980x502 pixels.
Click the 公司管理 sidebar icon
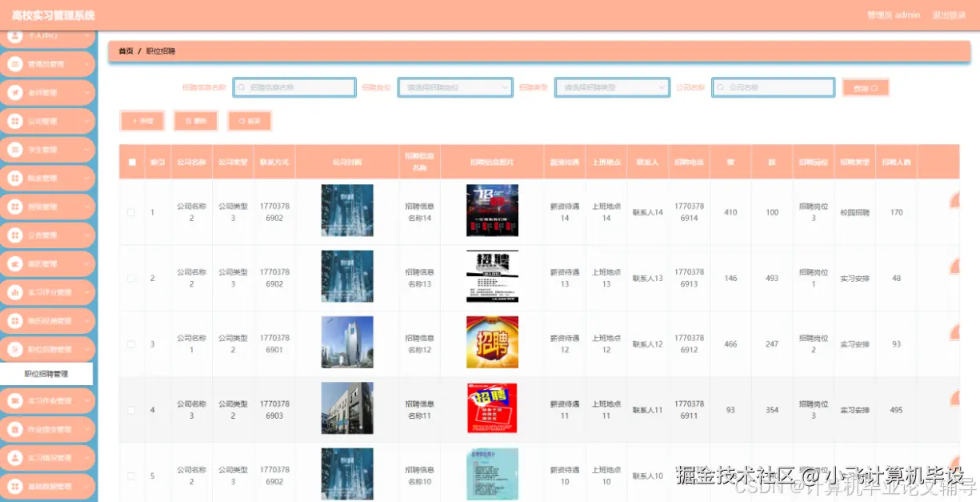click(14, 122)
